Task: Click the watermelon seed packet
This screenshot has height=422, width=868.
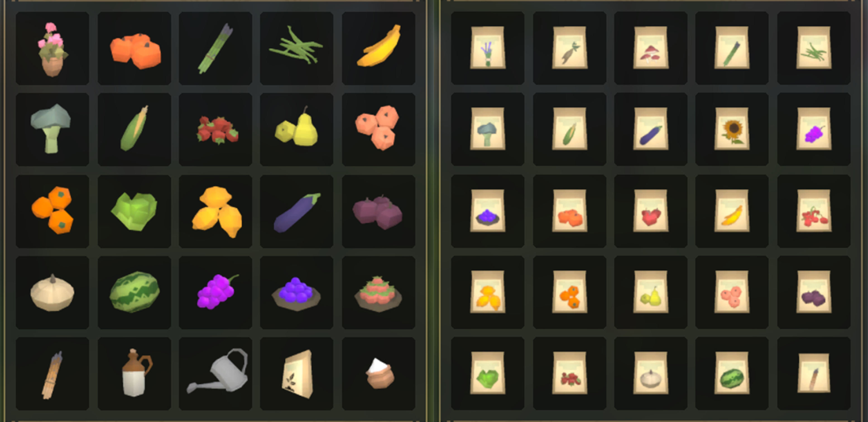Action: [732, 373]
